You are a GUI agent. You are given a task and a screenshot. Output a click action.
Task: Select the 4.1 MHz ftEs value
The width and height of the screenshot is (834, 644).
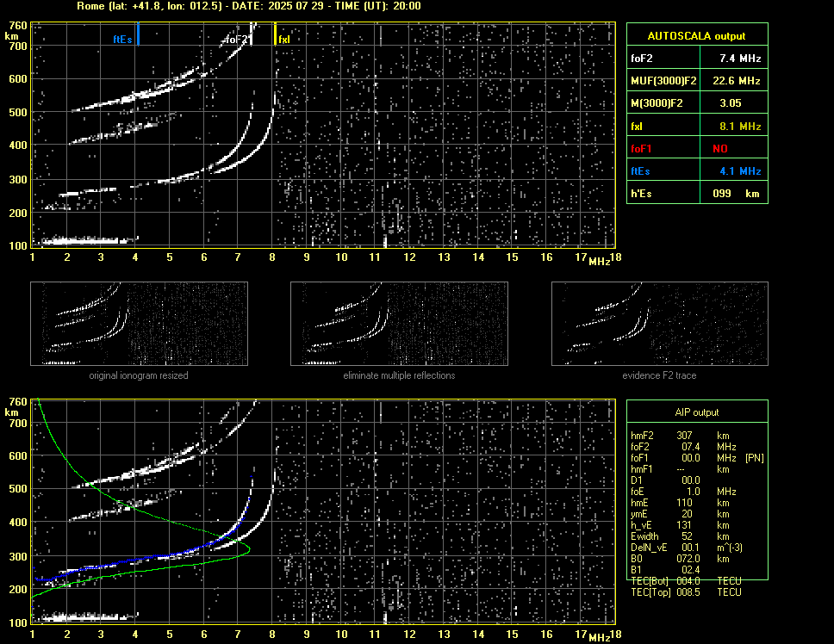pyautogui.click(x=740, y=171)
